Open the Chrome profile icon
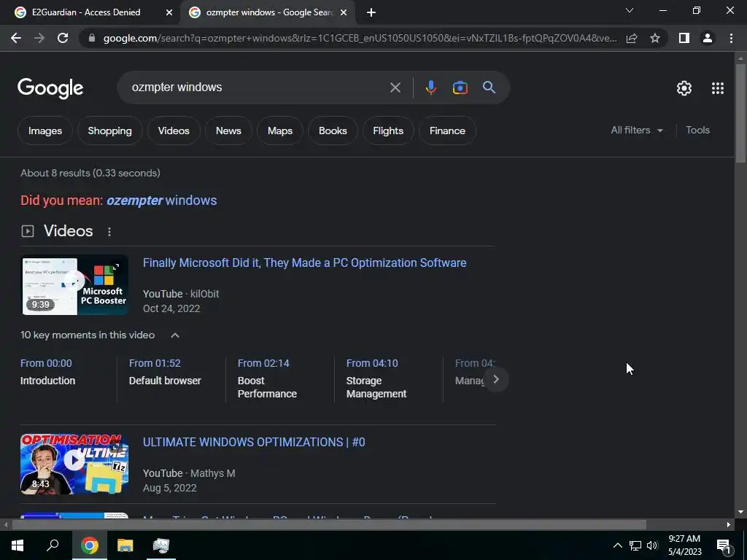Screen dimensions: 747x560 pyautogui.click(x=708, y=38)
